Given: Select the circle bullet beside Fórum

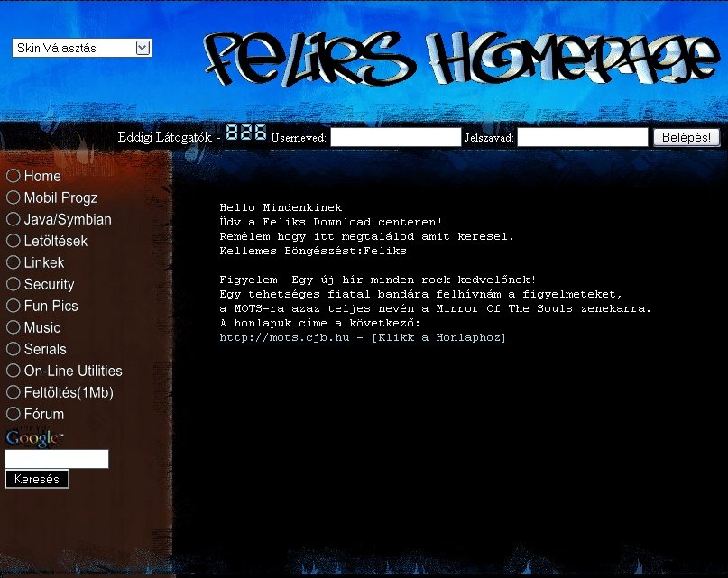Looking at the screenshot, I should click(14, 414).
